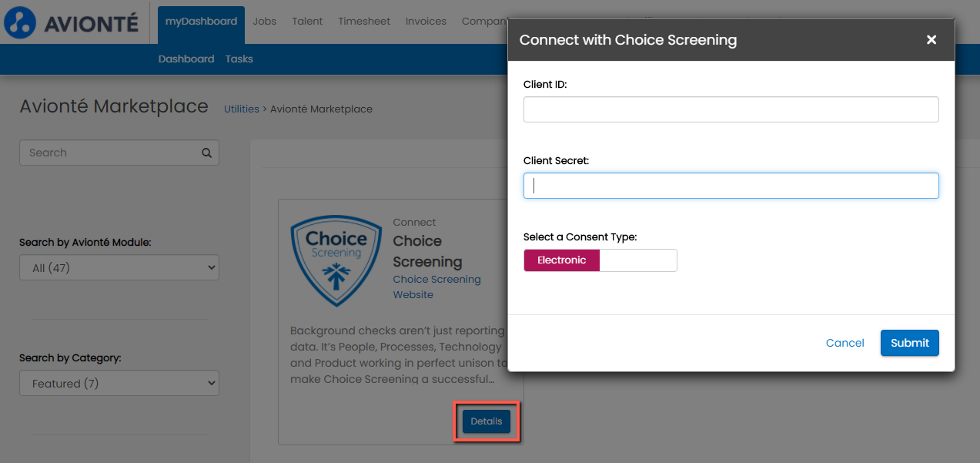Open Choice Screening Details
Image resolution: width=980 pixels, height=463 pixels.
pos(487,421)
